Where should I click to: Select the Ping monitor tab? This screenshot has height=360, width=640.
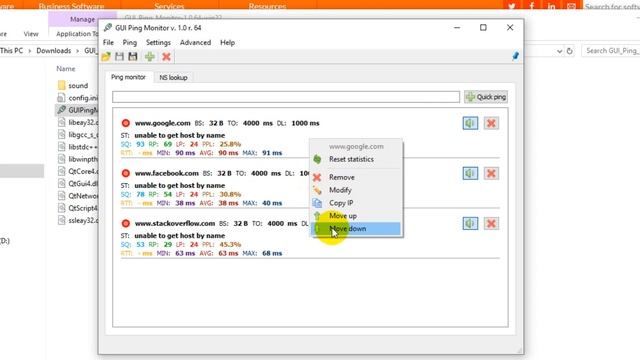[x=128, y=77]
